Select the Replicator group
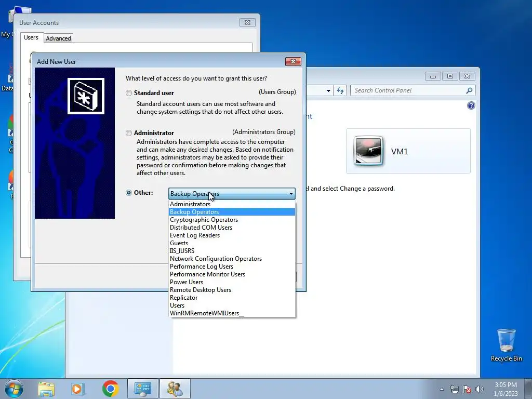Image resolution: width=532 pixels, height=399 pixels. (x=232, y=298)
